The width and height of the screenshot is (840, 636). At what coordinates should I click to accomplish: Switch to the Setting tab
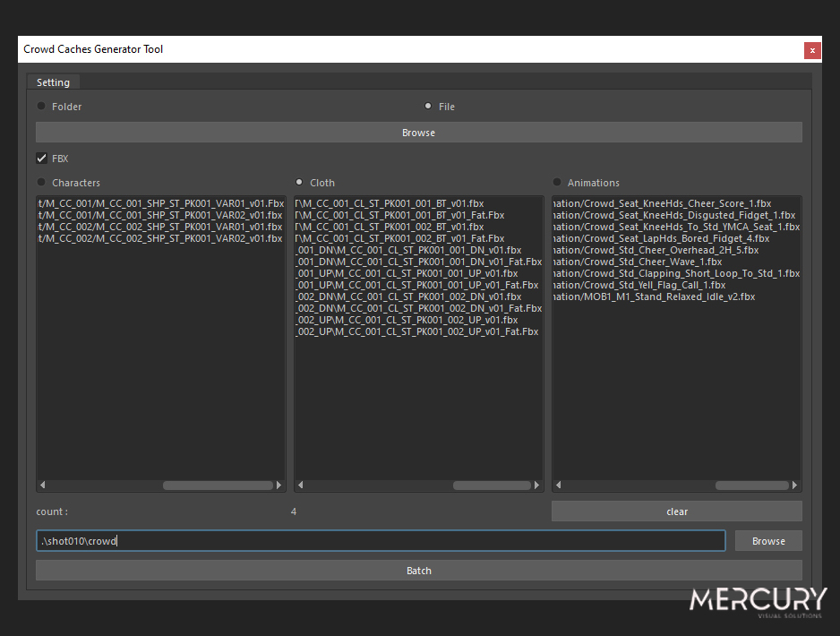(x=53, y=82)
